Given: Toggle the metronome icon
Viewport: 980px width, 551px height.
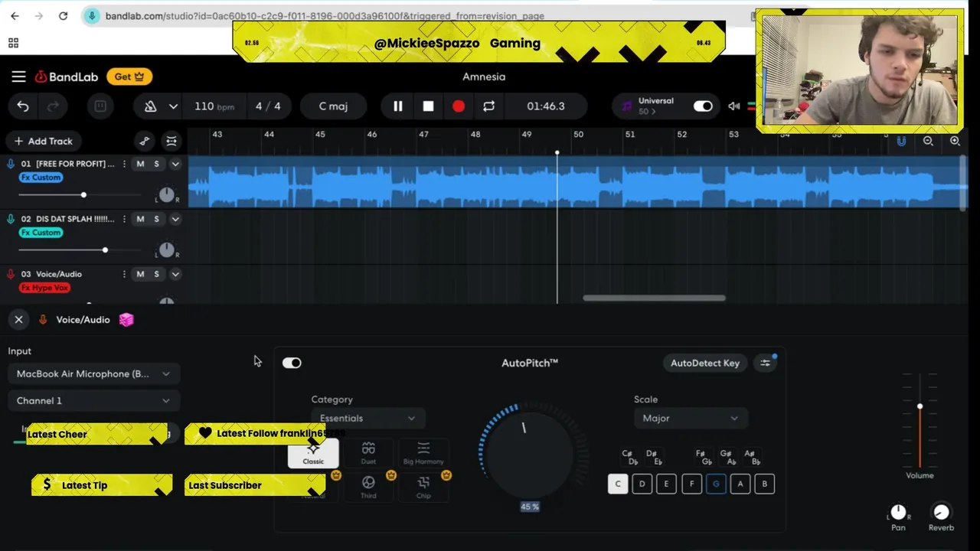Looking at the screenshot, I should click(151, 106).
